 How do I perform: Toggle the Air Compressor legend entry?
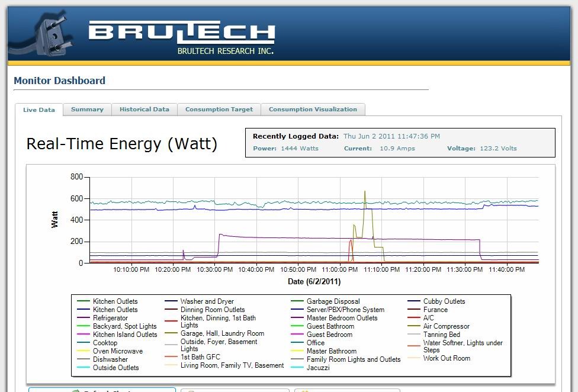(446, 326)
